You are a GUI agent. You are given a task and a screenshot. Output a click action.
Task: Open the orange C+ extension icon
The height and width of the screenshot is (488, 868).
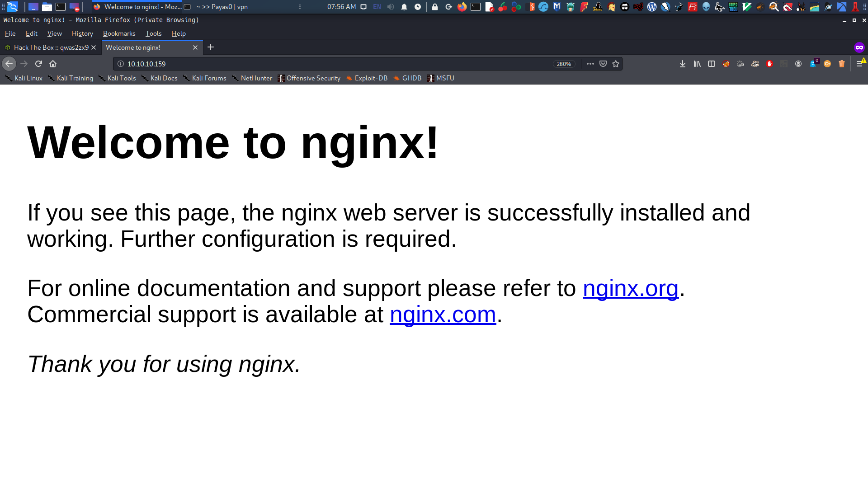point(827,64)
